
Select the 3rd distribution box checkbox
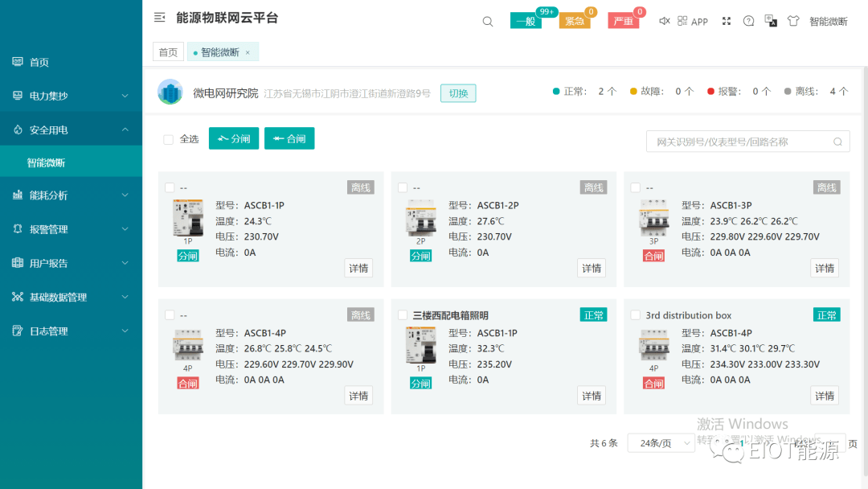click(x=636, y=315)
